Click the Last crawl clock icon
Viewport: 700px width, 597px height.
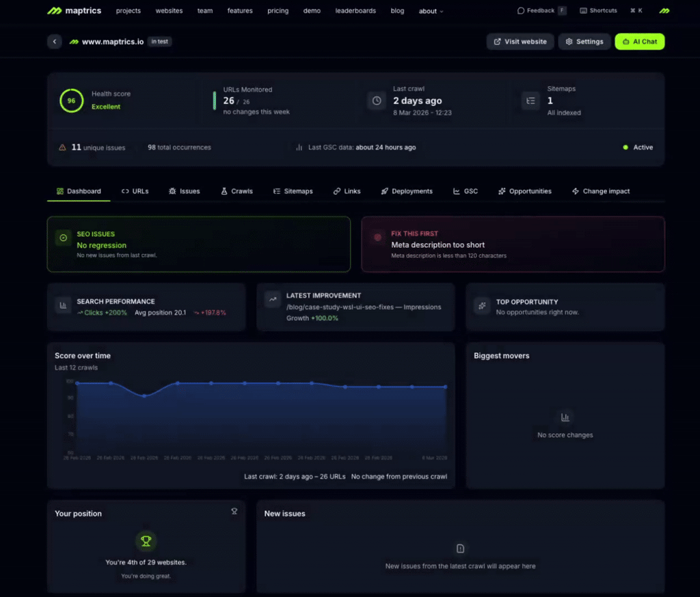[377, 100]
